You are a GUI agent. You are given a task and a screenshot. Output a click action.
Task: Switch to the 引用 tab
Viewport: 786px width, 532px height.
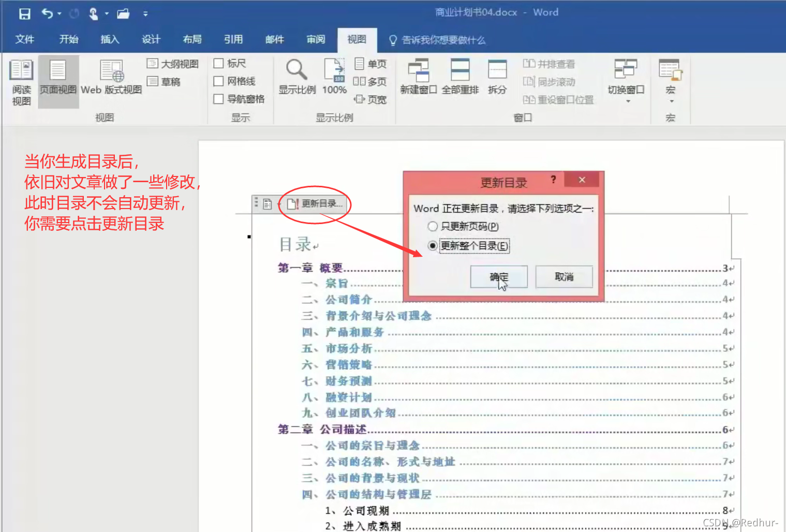pyautogui.click(x=233, y=39)
